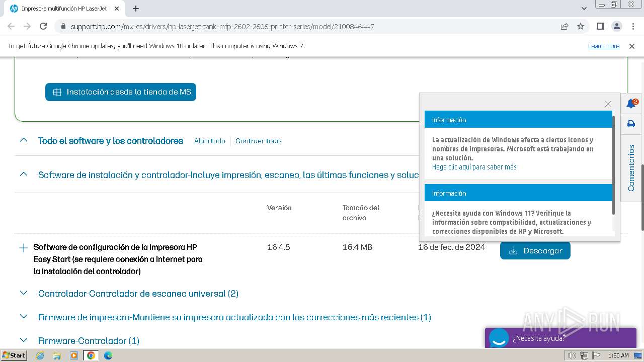Open the Chrome profile avatar

pos(616,26)
